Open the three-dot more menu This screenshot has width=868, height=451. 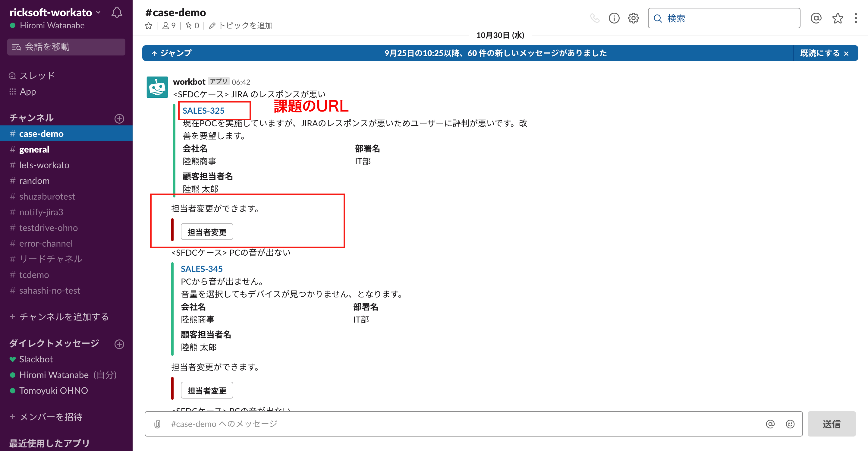click(x=856, y=18)
